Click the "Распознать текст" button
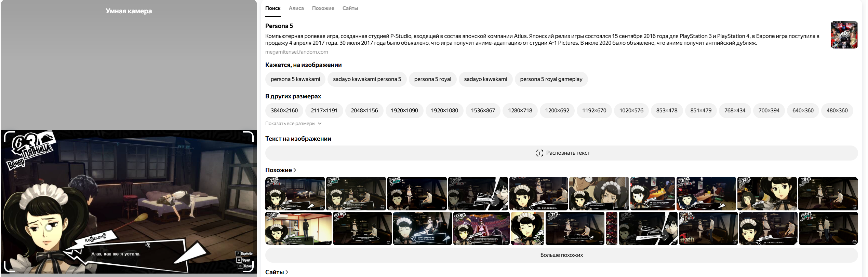 [x=561, y=153]
